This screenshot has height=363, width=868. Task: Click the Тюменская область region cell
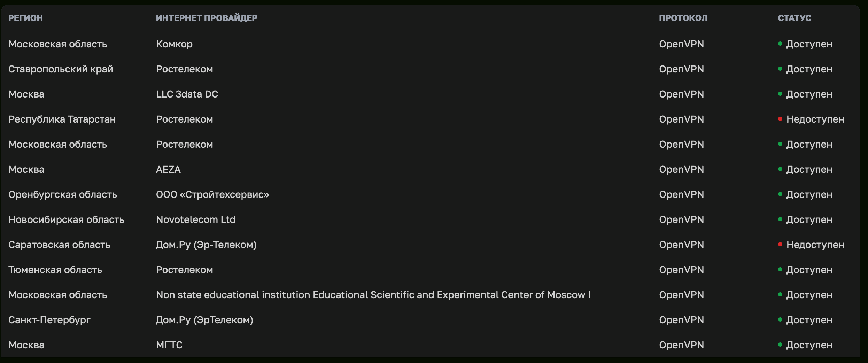pos(55,270)
